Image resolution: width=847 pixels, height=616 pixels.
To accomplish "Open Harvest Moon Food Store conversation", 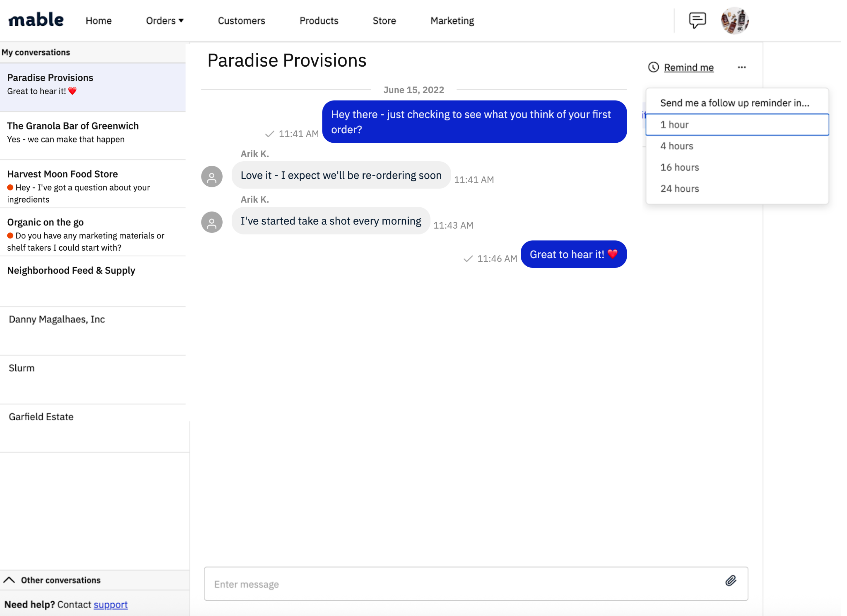I will click(92, 184).
